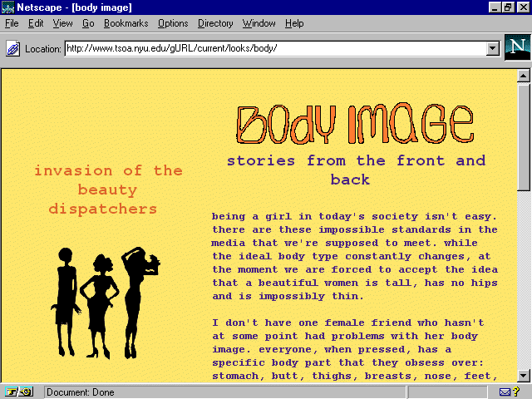Open the View menu

pos(62,23)
